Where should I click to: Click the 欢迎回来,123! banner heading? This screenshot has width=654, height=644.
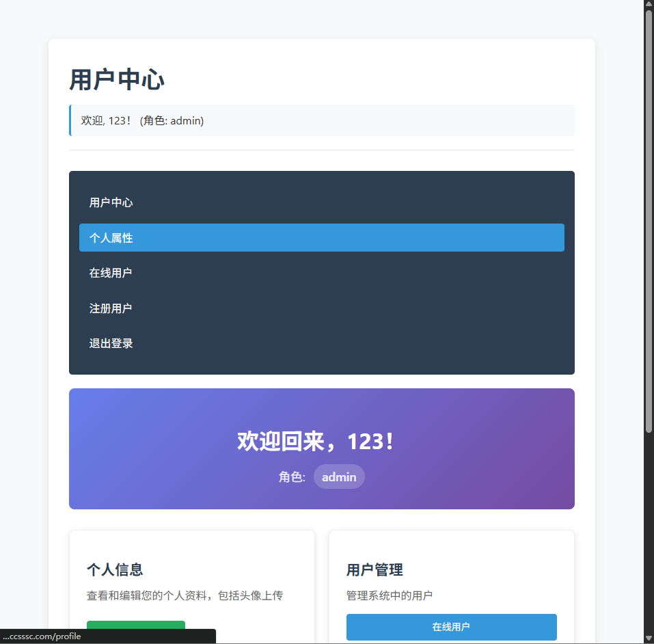point(316,442)
